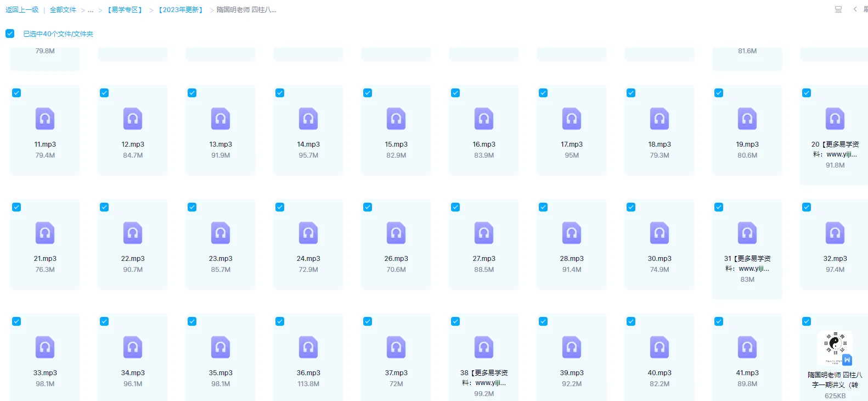Open the 37.mp3 audio file icon
This screenshot has height=401, width=868.
(x=396, y=347)
